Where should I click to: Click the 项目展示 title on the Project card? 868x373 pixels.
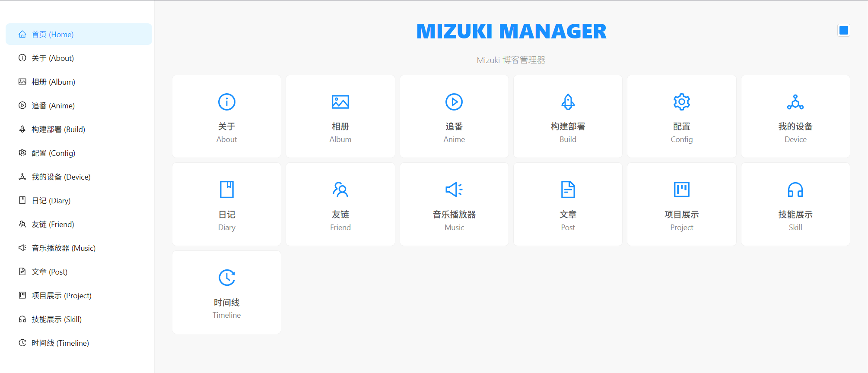tap(682, 215)
